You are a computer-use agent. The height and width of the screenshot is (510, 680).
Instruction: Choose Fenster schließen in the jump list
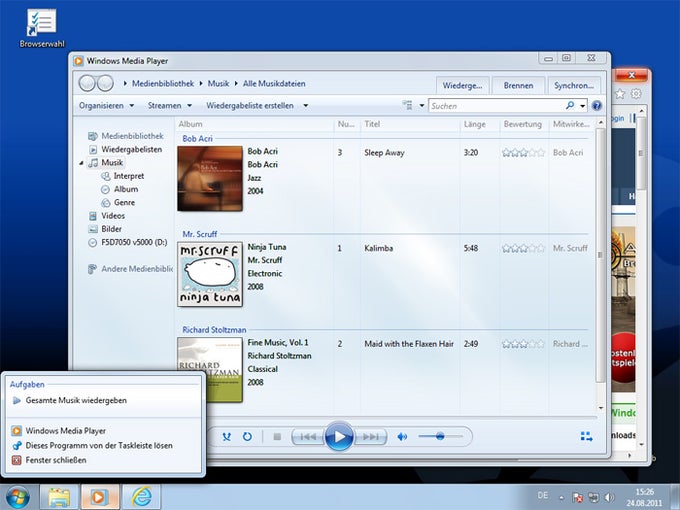(x=49, y=460)
